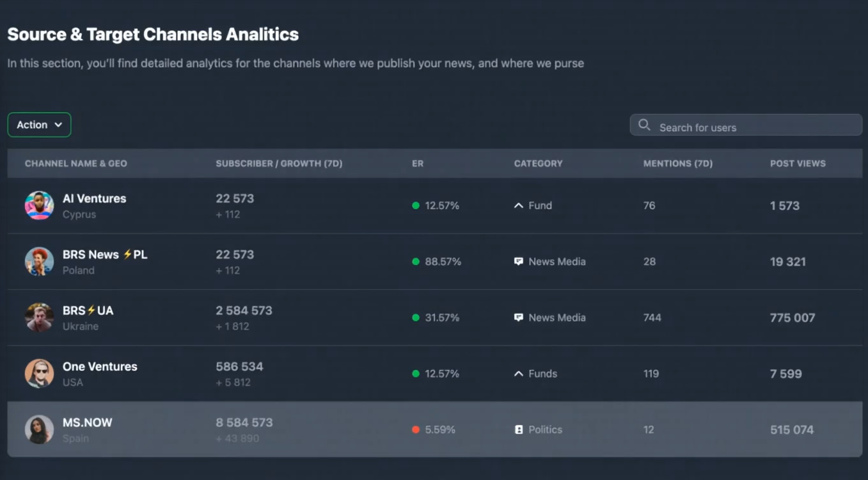Click mentions value 744

(652, 317)
